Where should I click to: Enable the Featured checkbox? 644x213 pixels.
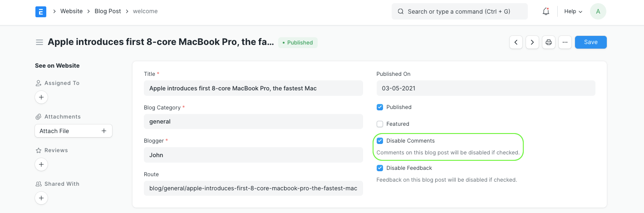click(x=380, y=124)
